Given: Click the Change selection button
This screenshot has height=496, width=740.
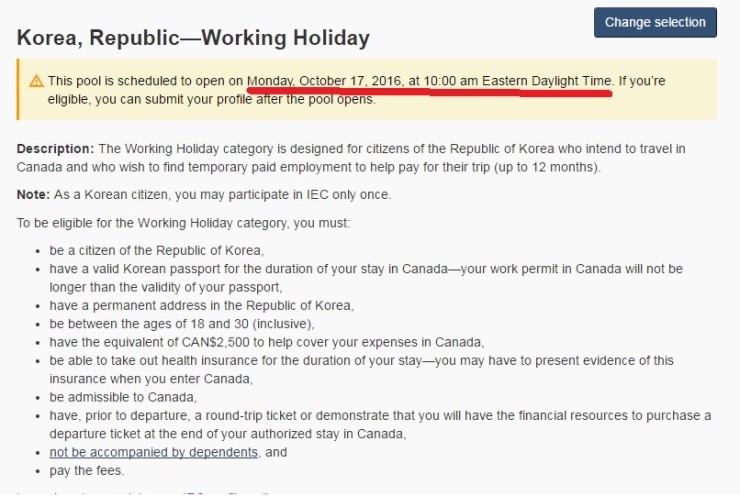Looking at the screenshot, I should tap(655, 22).
